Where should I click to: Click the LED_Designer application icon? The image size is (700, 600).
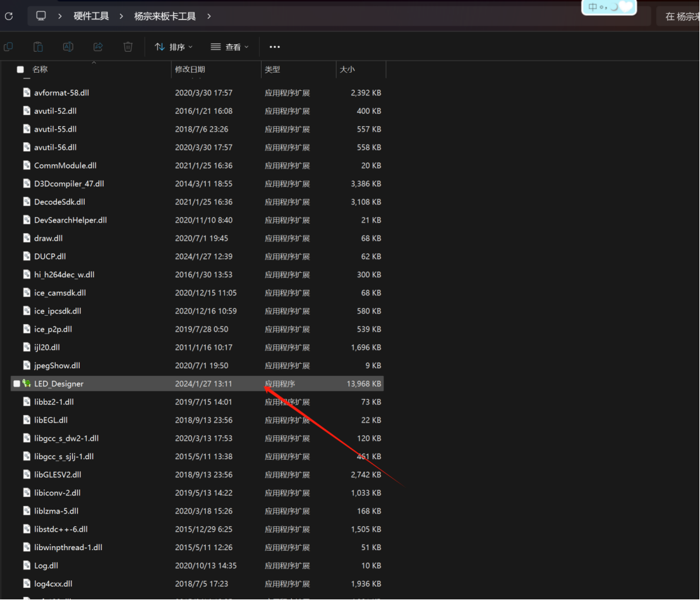click(27, 383)
